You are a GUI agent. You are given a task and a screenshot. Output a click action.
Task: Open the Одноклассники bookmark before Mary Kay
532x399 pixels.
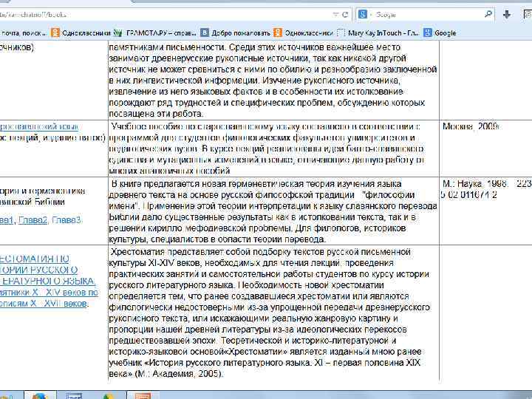(x=304, y=33)
